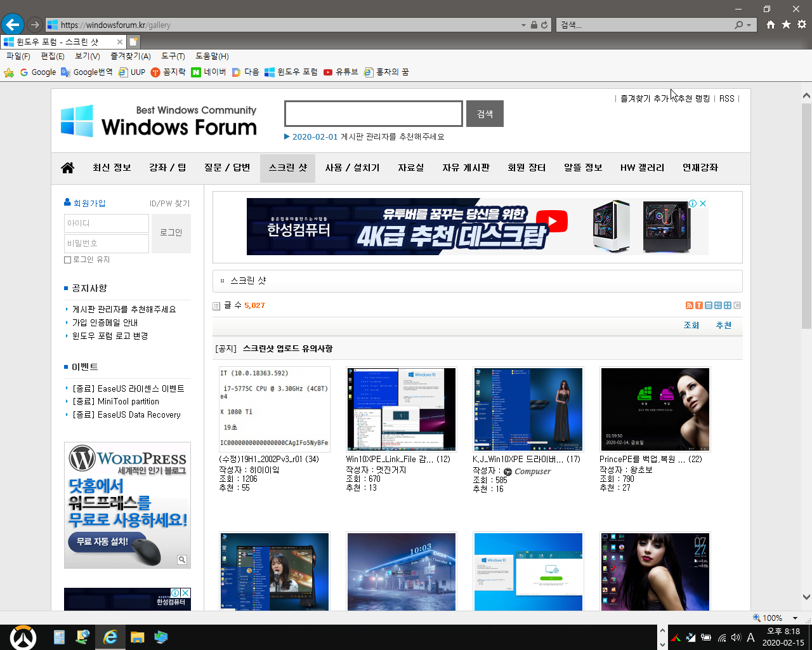Open thumbnail for PrincePE를 백업,복원 post
This screenshot has width=812, height=650.
click(x=655, y=409)
